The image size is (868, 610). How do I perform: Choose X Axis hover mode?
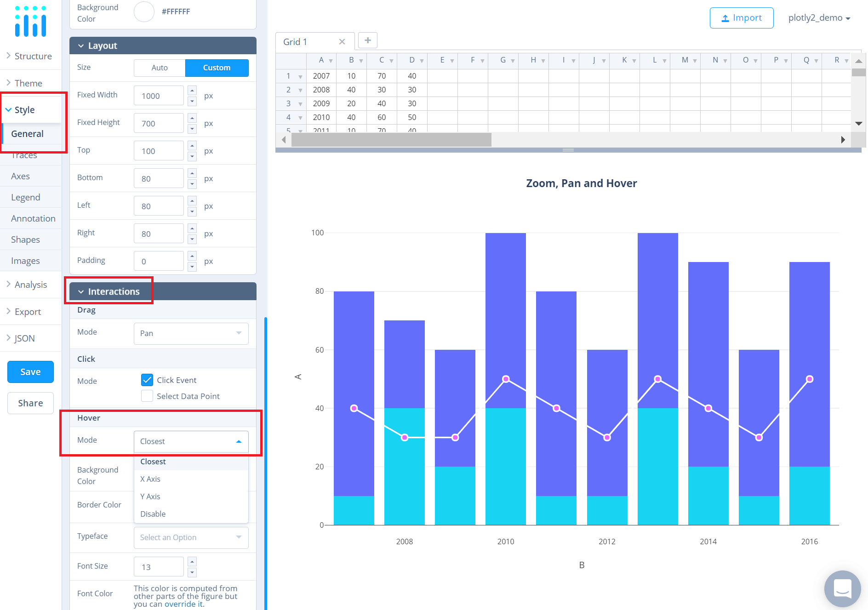click(191, 479)
